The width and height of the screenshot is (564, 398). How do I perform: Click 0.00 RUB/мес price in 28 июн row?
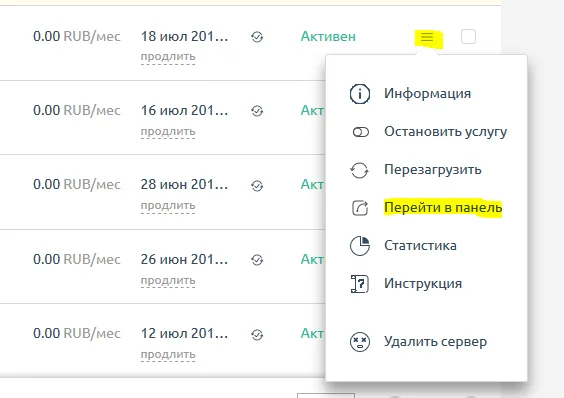(77, 185)
